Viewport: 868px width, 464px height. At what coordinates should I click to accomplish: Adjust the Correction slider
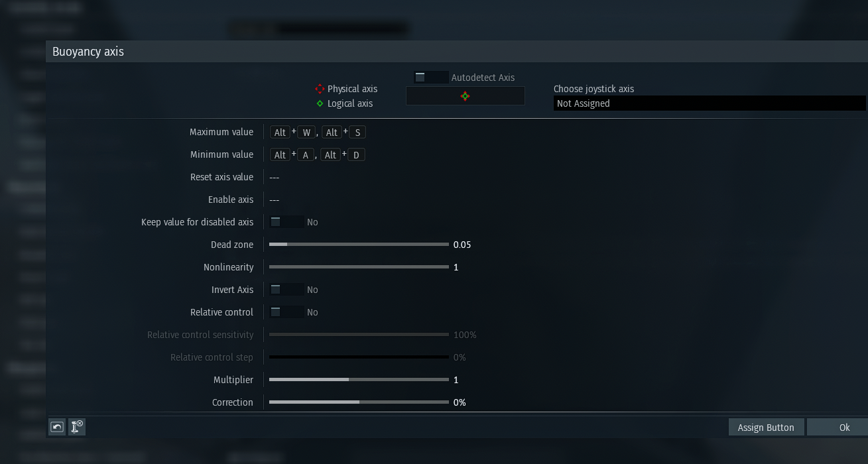(x=359, y=402)
